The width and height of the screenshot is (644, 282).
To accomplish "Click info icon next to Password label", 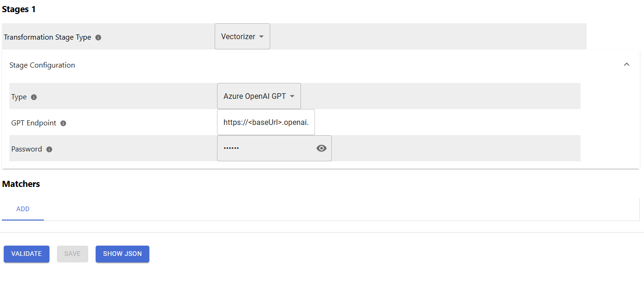I will 49,149.
